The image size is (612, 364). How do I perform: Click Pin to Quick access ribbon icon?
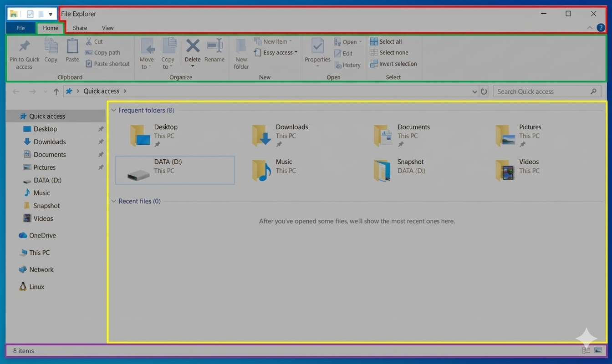(24, 46)
